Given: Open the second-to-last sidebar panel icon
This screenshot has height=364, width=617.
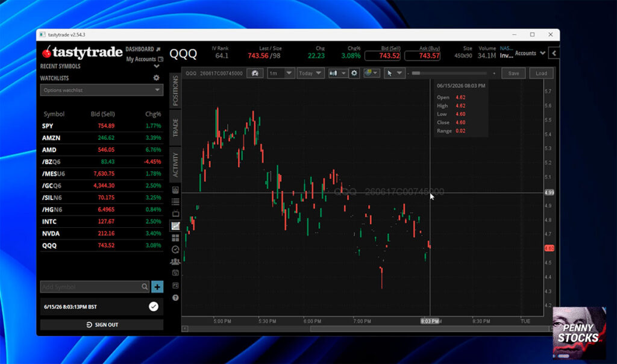Looking at the screenshot, I should click(x=175, y=285).
